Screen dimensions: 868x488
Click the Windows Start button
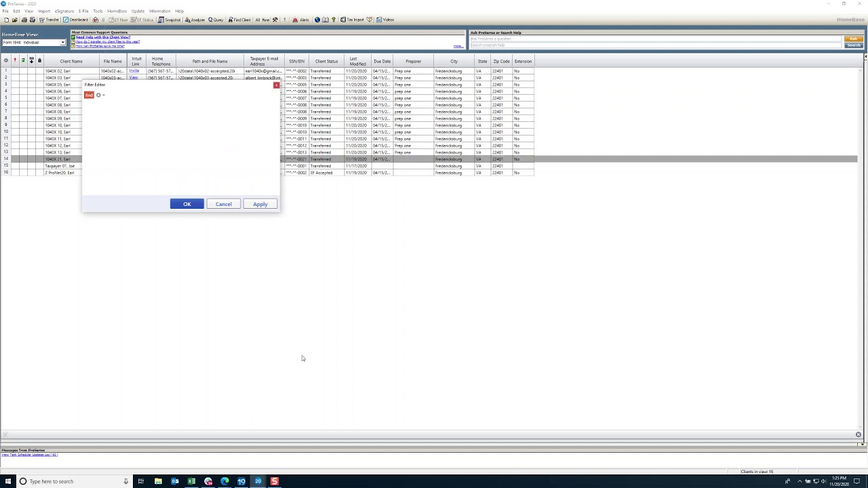[8, 481]
